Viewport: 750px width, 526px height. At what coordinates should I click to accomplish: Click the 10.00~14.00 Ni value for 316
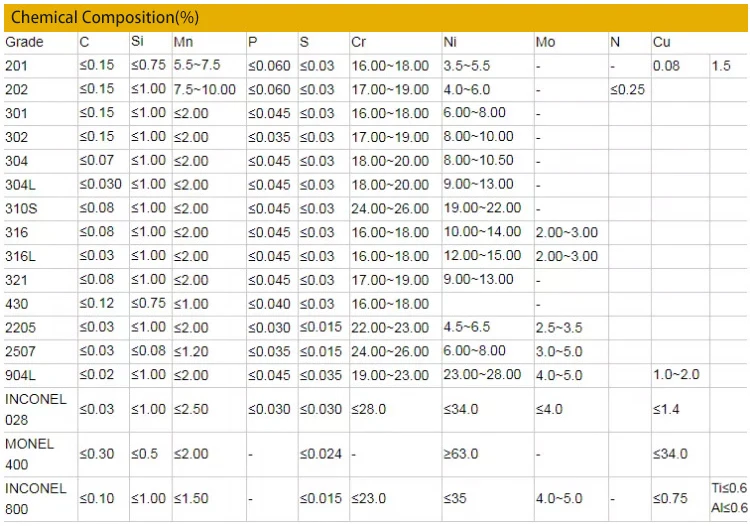482,232
